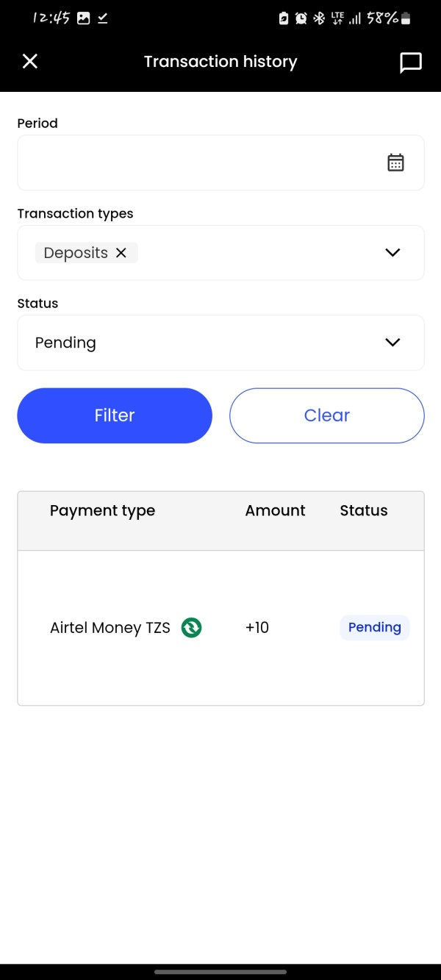The height and width of the screenshot is (980, 441).
Task: Tap the Period input field
Action: (x=198, y=162)
